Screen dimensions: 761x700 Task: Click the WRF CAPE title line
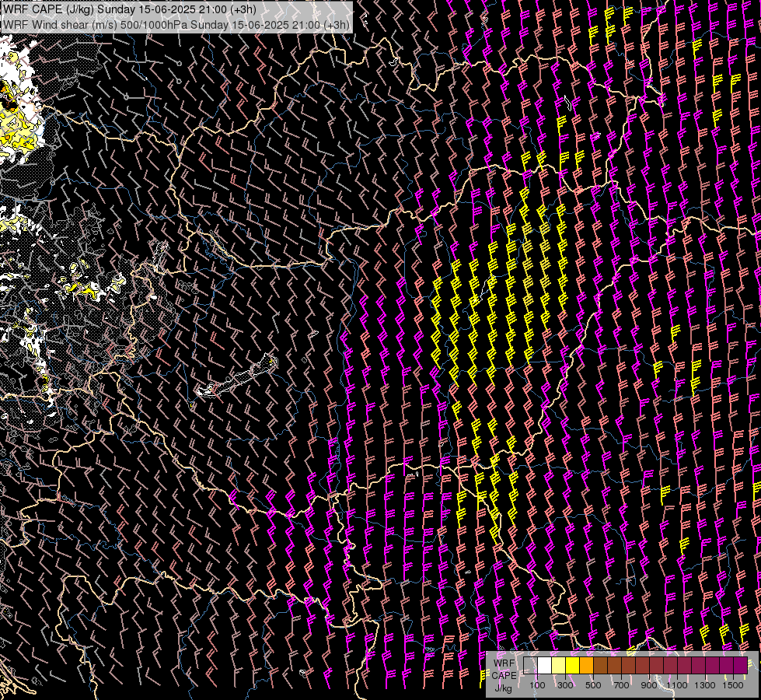tap(130, 9)
